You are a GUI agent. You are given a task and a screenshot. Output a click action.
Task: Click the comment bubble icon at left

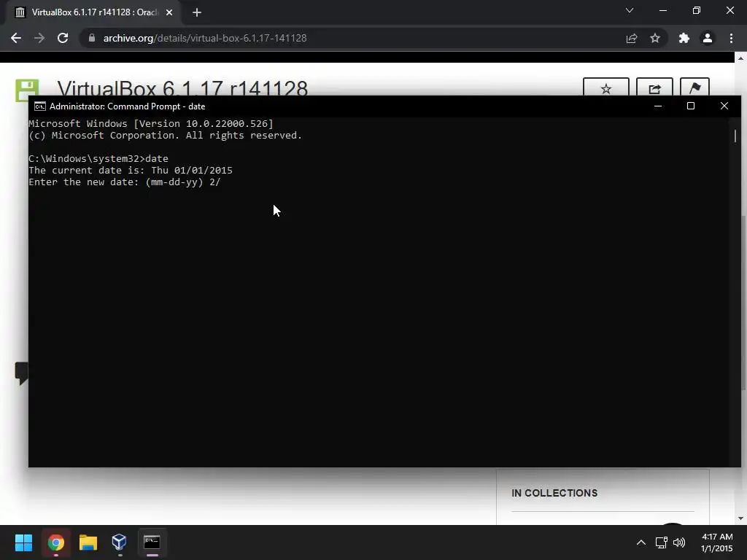tap(21, 373)
